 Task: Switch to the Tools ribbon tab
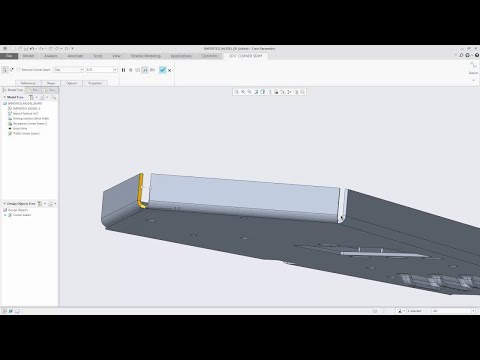point(98,56)
